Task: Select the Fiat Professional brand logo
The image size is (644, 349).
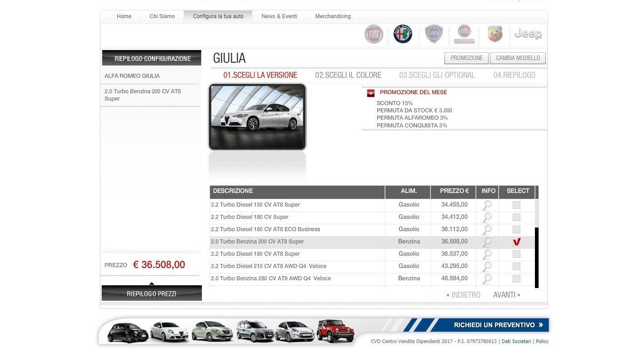Action: 464,34
